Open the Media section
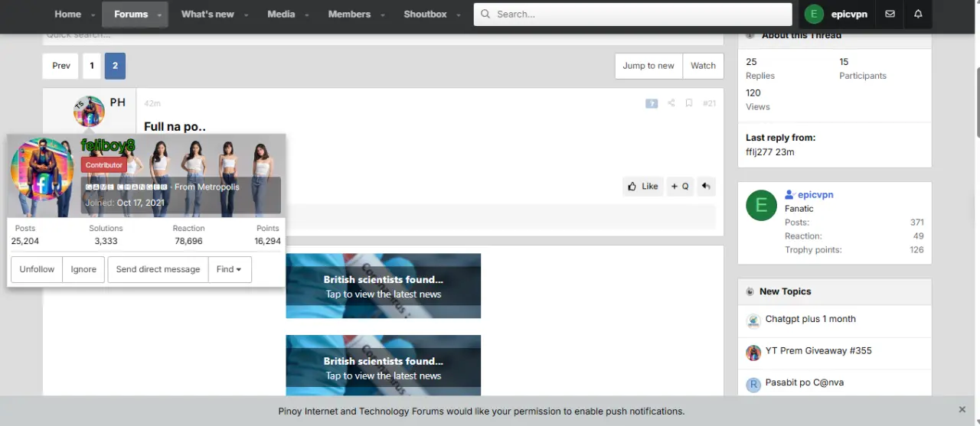The height and width of the screenshot is (426, 980). 281,14
